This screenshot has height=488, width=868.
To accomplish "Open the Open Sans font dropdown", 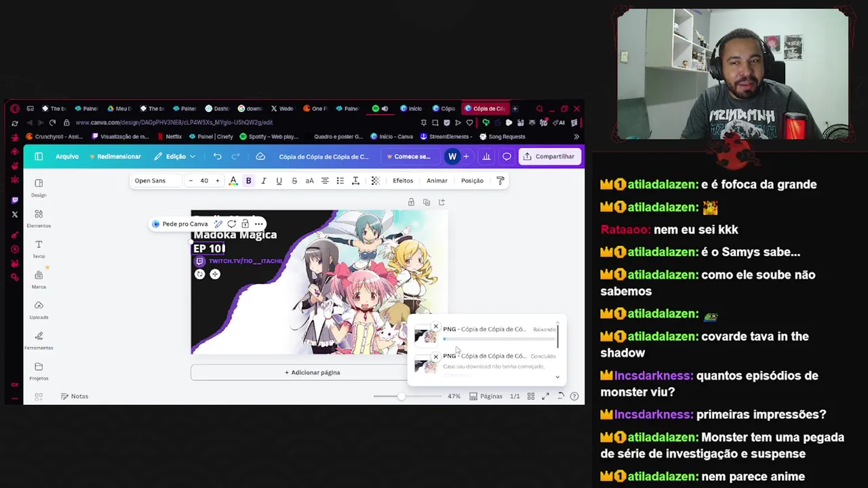I will (155, 181).
